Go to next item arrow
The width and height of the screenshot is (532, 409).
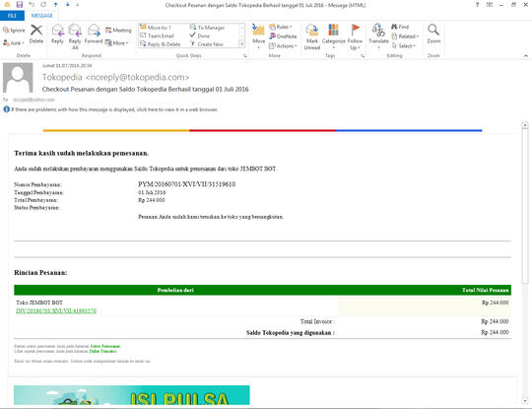68,5
